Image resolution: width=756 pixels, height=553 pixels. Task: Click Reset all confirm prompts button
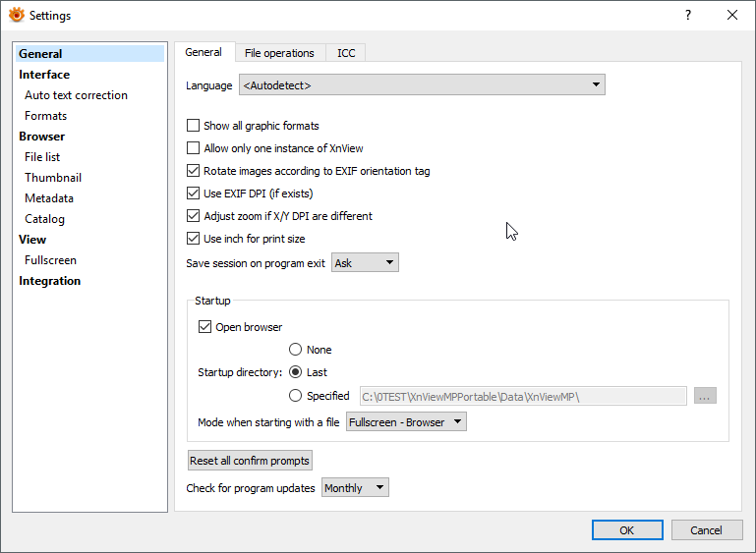(250, 461)
